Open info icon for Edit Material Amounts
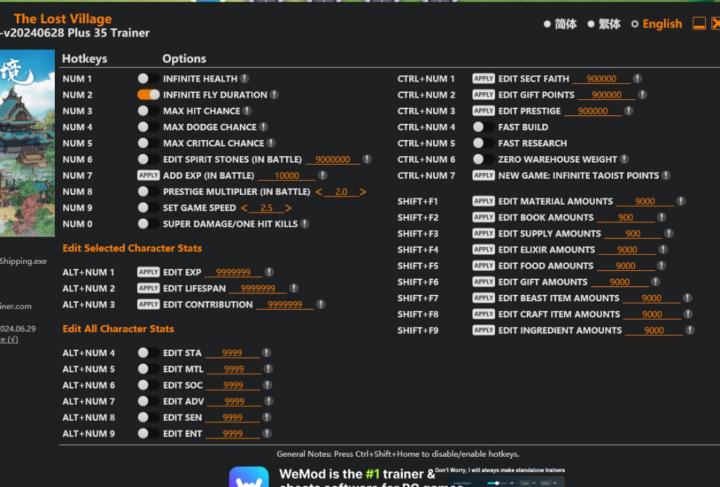Image resolution: width=720 pixels, height=487 pixels. 681,201
